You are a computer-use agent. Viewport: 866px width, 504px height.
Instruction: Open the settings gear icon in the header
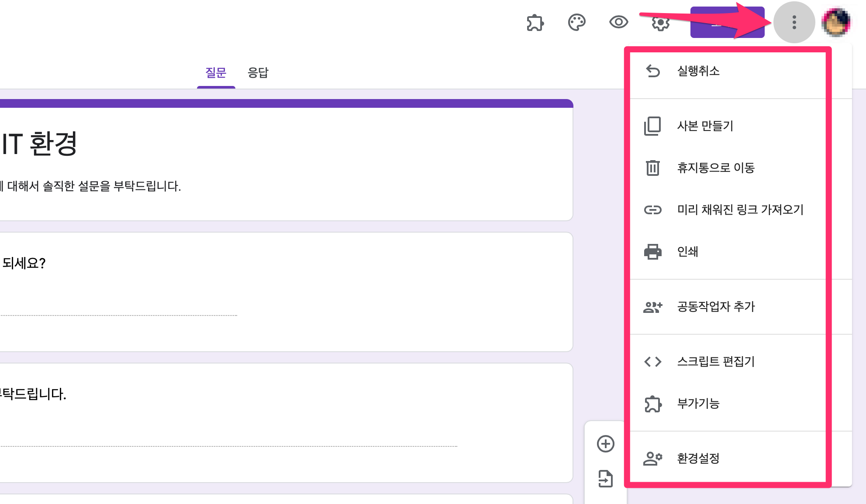(660, 23)
